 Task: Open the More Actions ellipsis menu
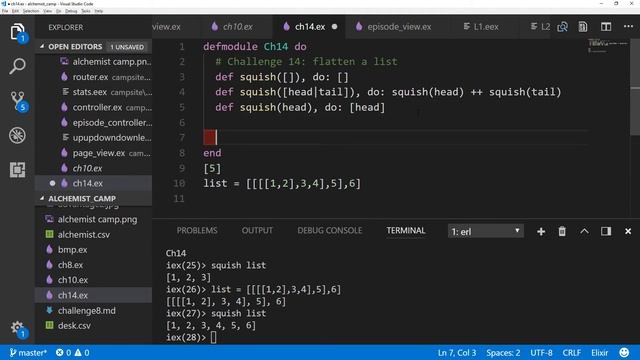coord(628,27)
